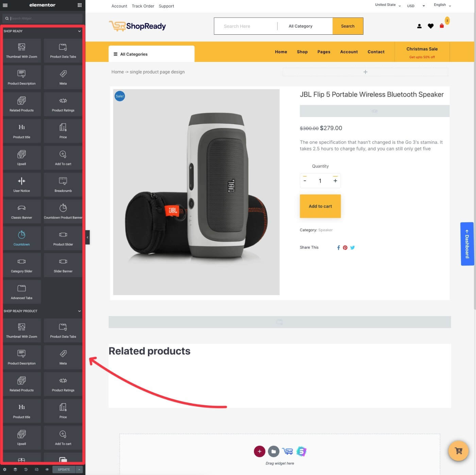Select the Classic Banner widget
Image resolution: width=476 pixels, height=475 pixels.
22,211
